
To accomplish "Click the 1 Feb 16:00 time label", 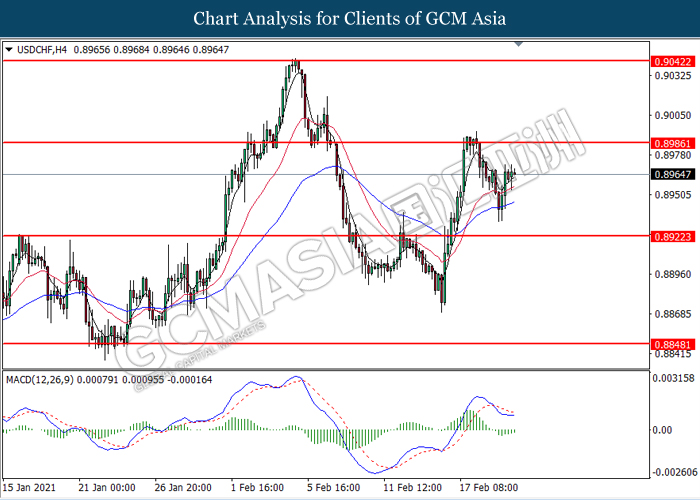I will [x=257, y=487].
